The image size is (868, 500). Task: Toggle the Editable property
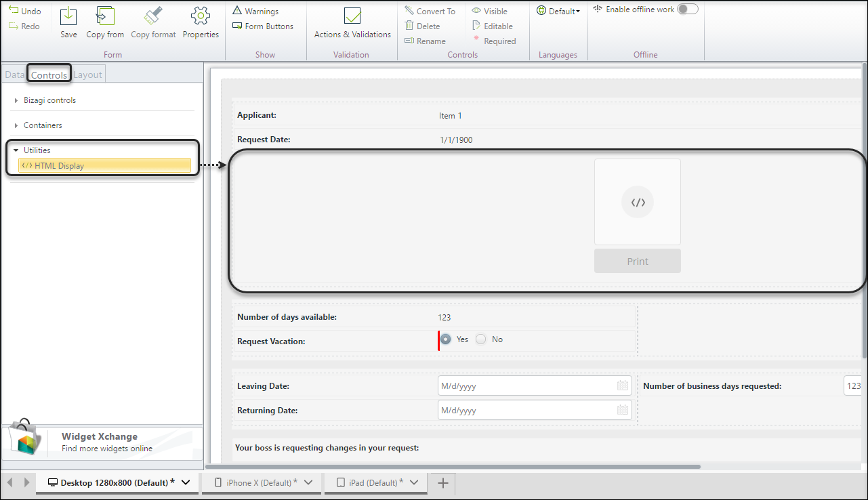click(x=492, y=26)
